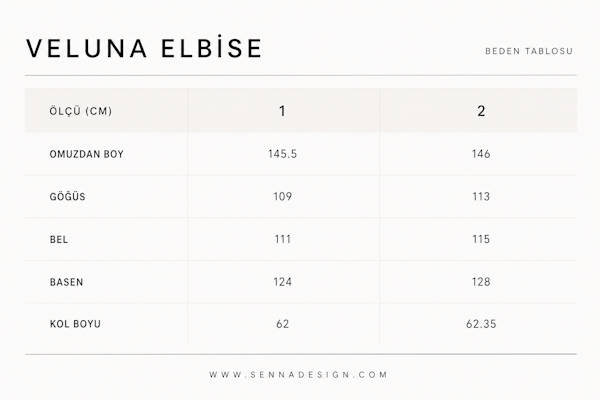Select the 128 basen value
The image size is (600, 400).
click(x=481, y=282)
